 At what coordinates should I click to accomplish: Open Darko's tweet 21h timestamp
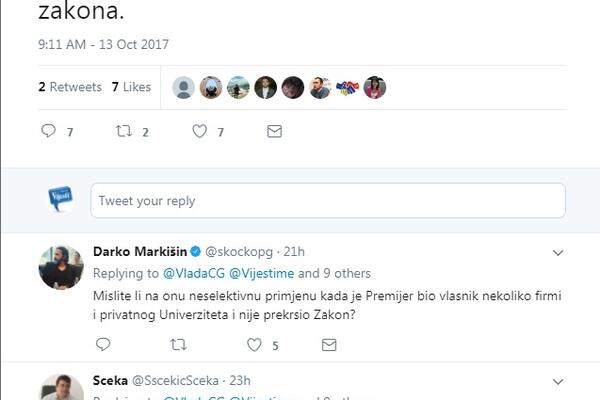[x=294, y=251]
